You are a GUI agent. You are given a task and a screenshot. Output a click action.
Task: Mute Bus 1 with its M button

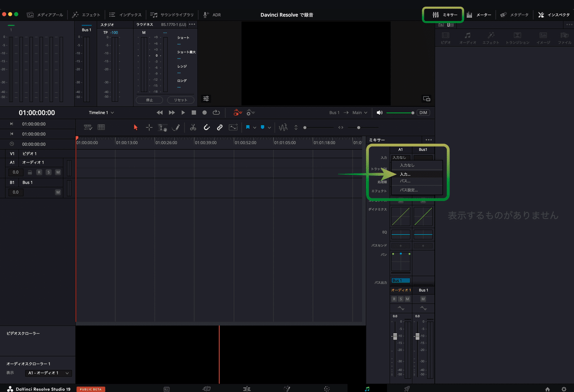click(58, 192)
